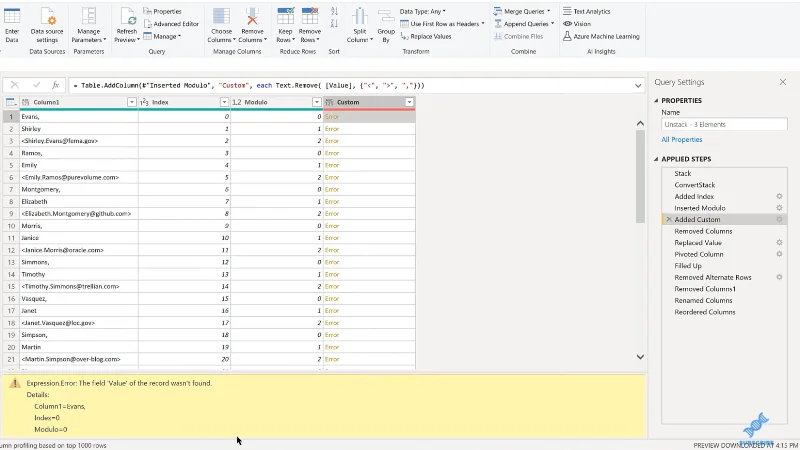Confirm the formula with the checkmark icon
Image resolution: width=800 pixels, height=450 pixels.
pyautogui.click(x=36, y=85)
